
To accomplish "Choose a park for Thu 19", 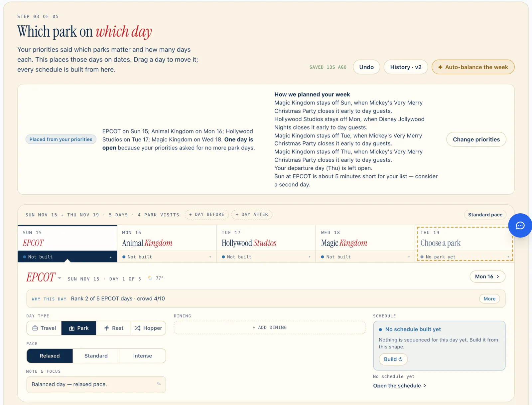I will click(441, 243).
